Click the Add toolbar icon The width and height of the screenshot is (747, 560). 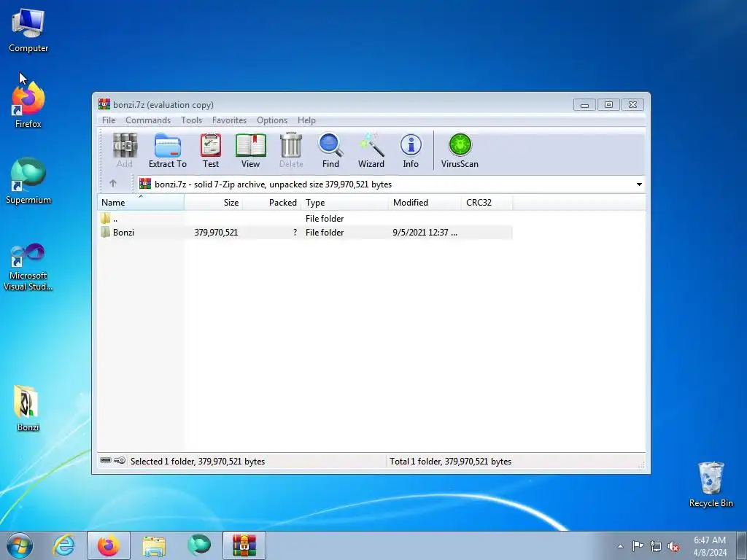coord(125,150)
